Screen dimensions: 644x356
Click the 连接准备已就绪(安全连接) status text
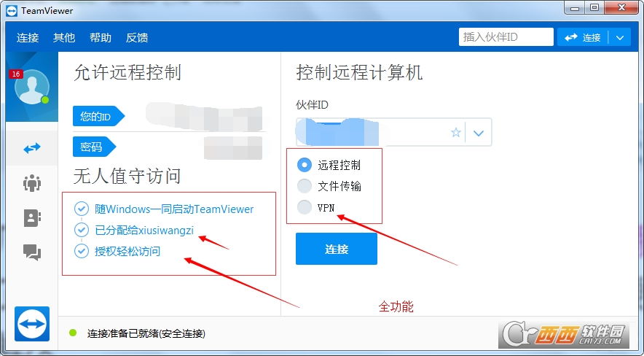pyautogui.click(x=146, y=333)
